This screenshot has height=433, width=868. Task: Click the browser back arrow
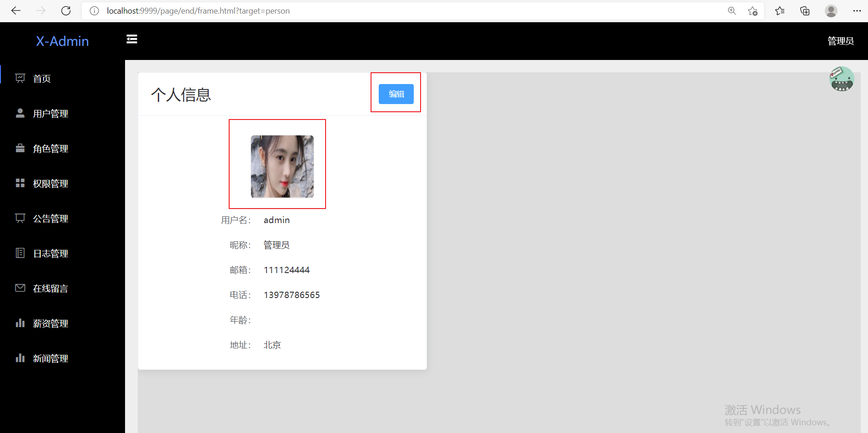(16, 11)
